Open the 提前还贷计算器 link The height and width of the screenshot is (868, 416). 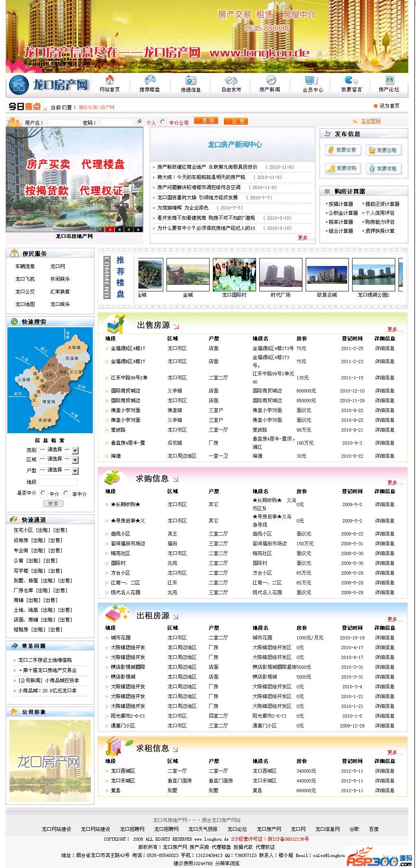(382, 204)
